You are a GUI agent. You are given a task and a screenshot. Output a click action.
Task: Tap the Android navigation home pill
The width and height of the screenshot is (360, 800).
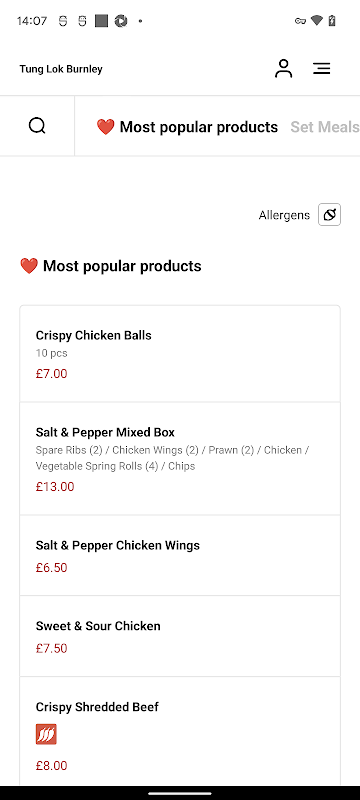[180, 793]
